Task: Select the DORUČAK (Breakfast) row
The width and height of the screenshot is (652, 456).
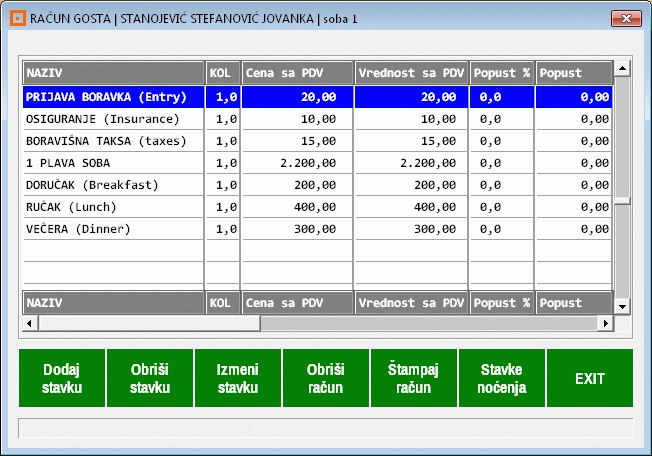Action: (x=318, y=185)
